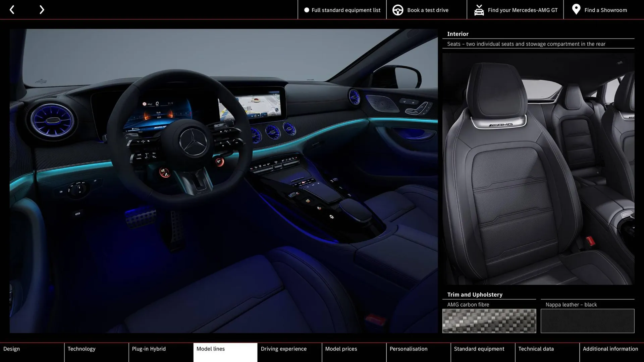Switch selection to AMG carbon fibre trim
The height and width of the screenshot is (362, 644).
(489, 321)
